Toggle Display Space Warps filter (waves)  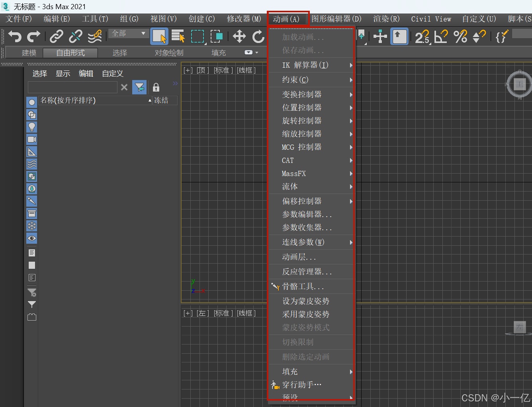click(32, 164)
